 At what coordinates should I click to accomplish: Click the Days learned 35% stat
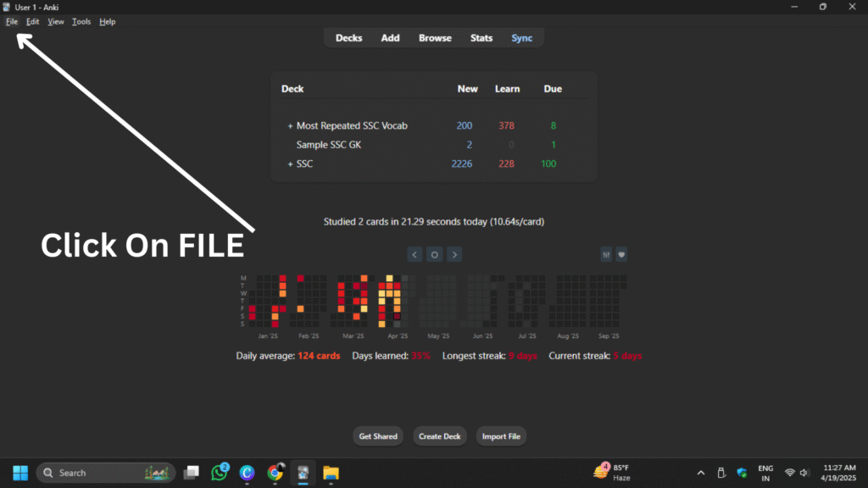[392, 356]
